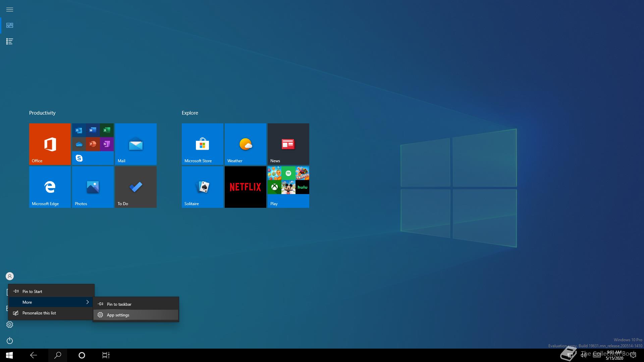644x362 pixels.
Task: Launch PowerPoint from the Office folder tile
Action: [x=93, y=144]
